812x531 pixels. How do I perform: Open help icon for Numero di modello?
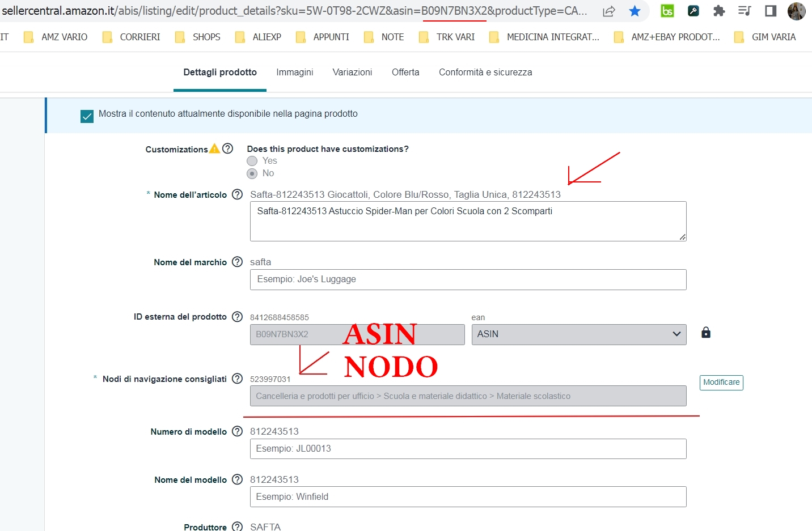(238, 431)
